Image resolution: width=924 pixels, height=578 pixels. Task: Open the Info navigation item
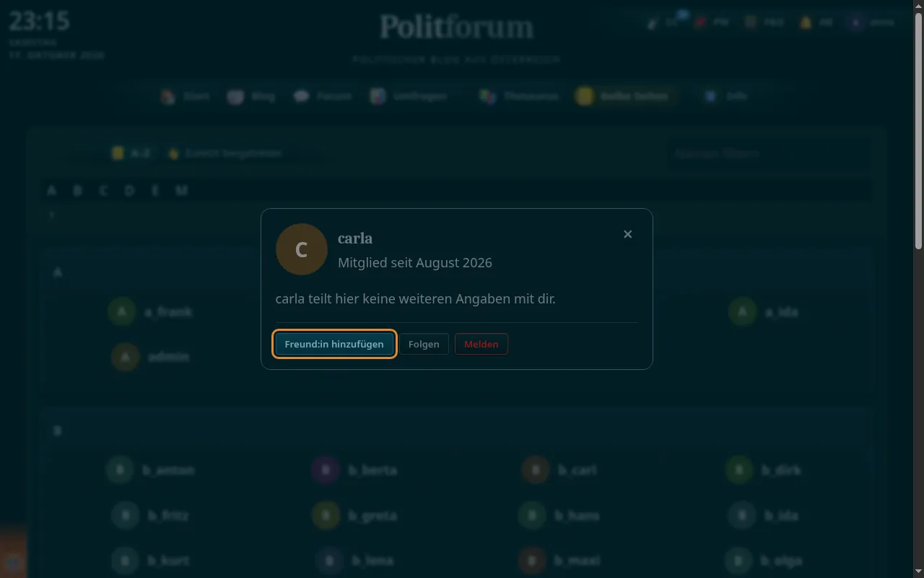pyautogui.click(x=726, y=96)
